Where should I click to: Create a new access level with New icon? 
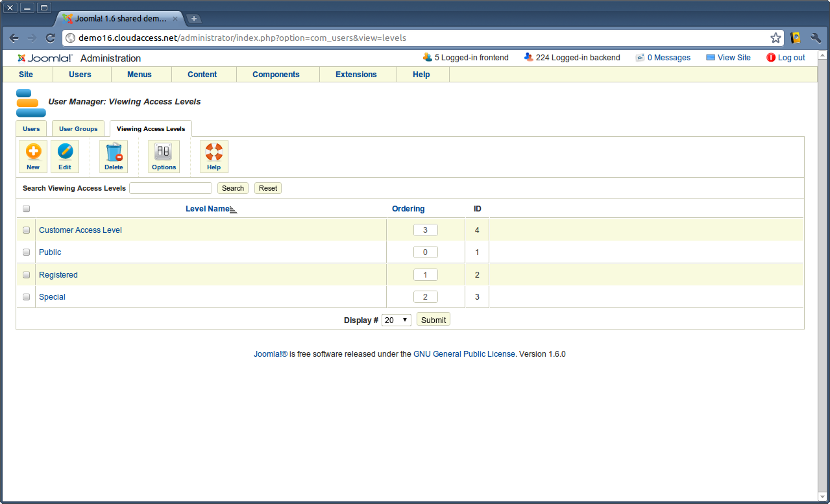32,156
